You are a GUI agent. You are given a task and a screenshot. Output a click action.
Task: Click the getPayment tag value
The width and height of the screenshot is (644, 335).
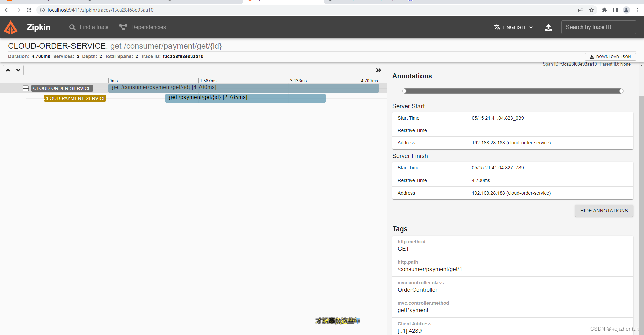[413, 310]
